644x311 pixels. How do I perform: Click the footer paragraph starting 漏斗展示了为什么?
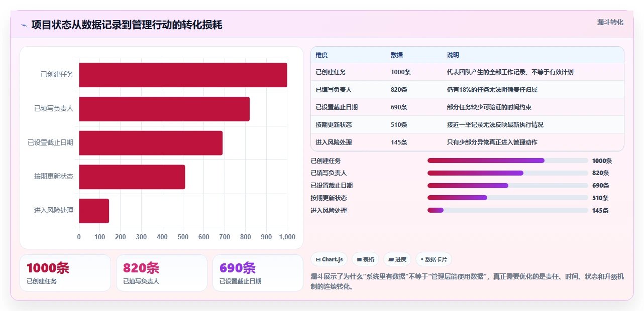[x=467, y=282]
